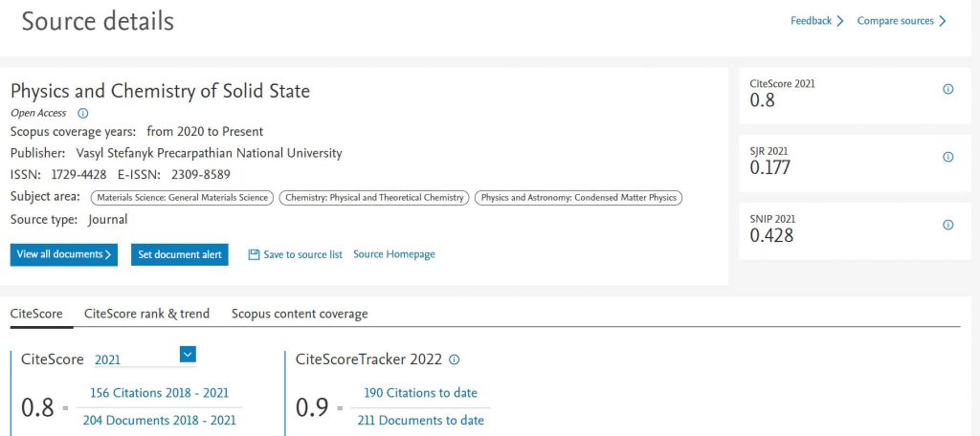Open the 204 Documents 2018 - 2021 link

(x=159, y=420)
